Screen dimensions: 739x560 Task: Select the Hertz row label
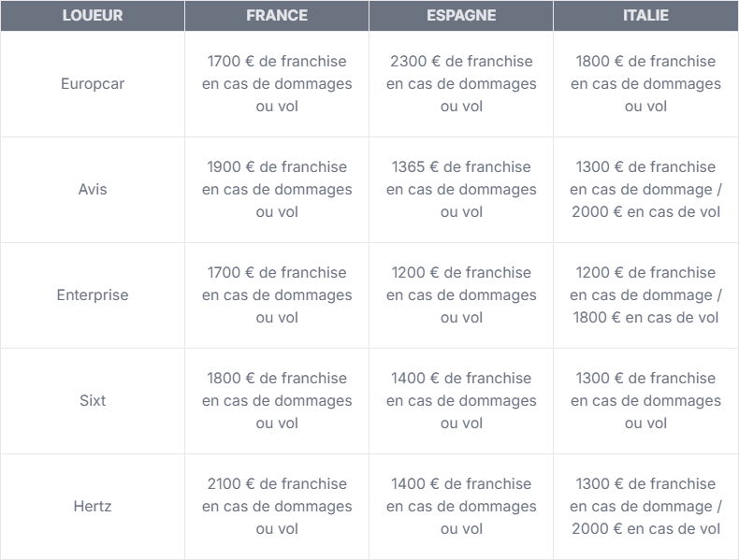92,507
